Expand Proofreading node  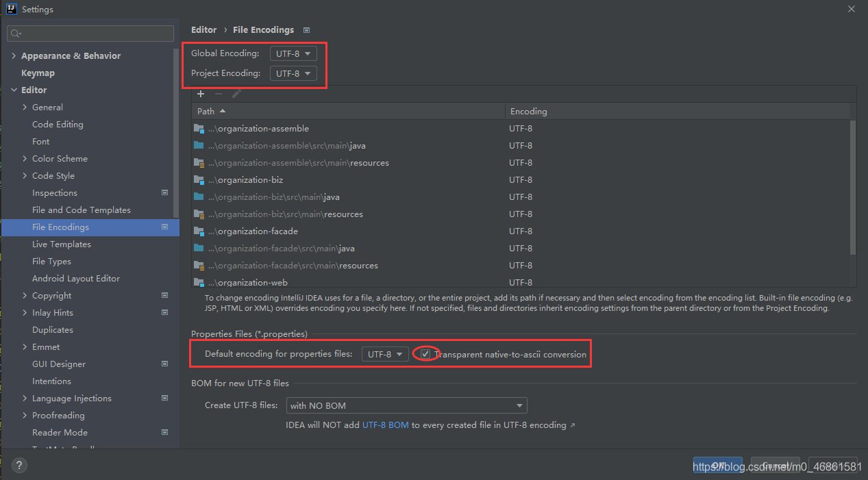pyautogui.click(x=25, y=416)
